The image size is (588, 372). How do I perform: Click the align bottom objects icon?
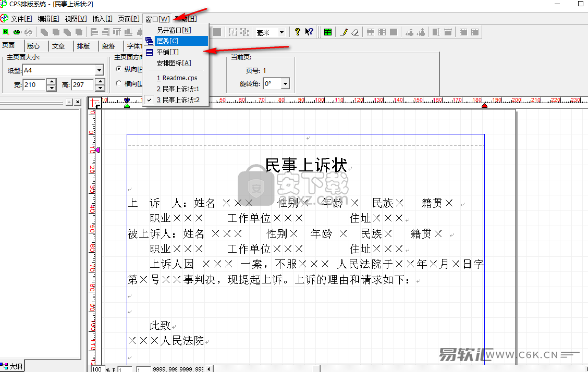128,32
